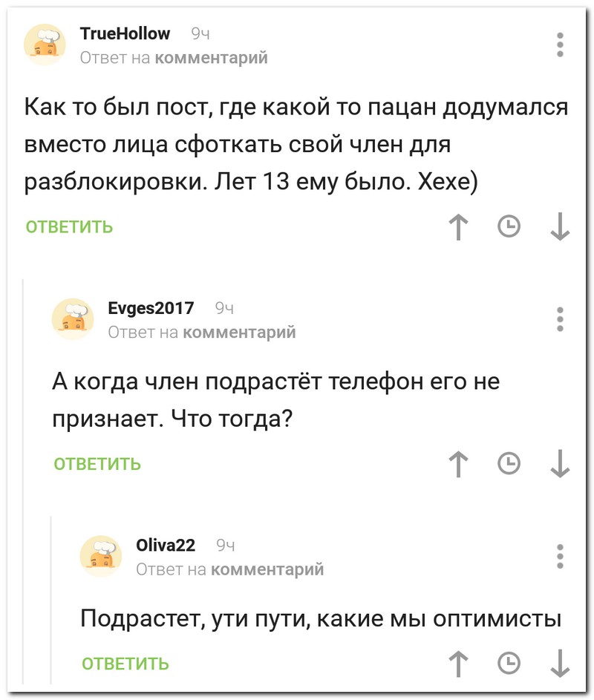Open three-dot menu for TrueHollow's comment
This screenshot has height=700, width=594.
click(x=560, y=45)
